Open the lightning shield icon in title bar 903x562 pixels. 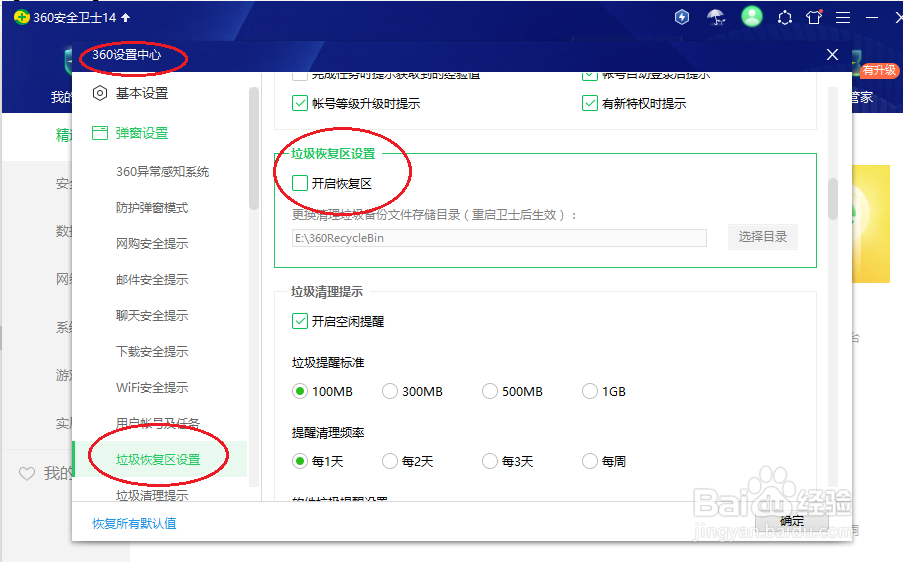coord(682,17)
